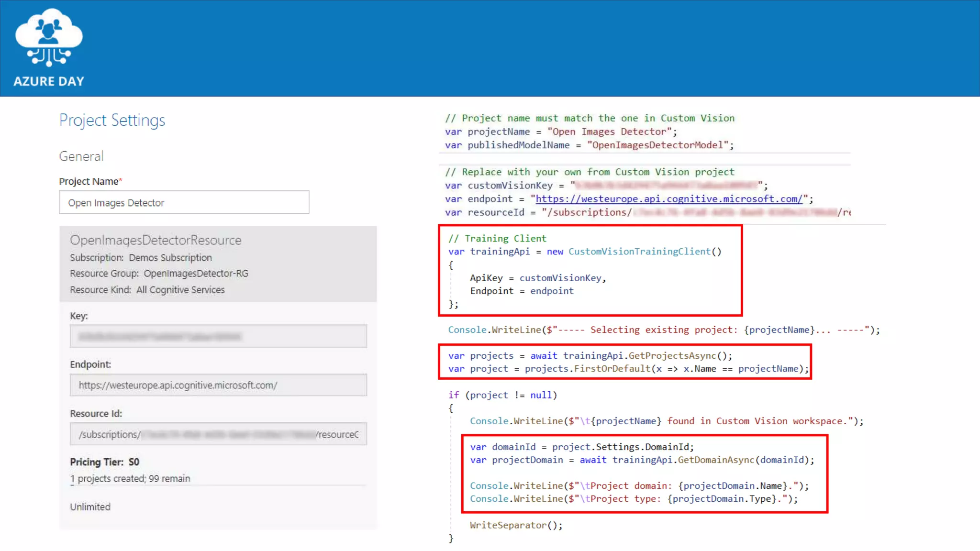Click the blurred customVisionKey string value
This screenshot has width=980, height=551.
pos(666,186)
